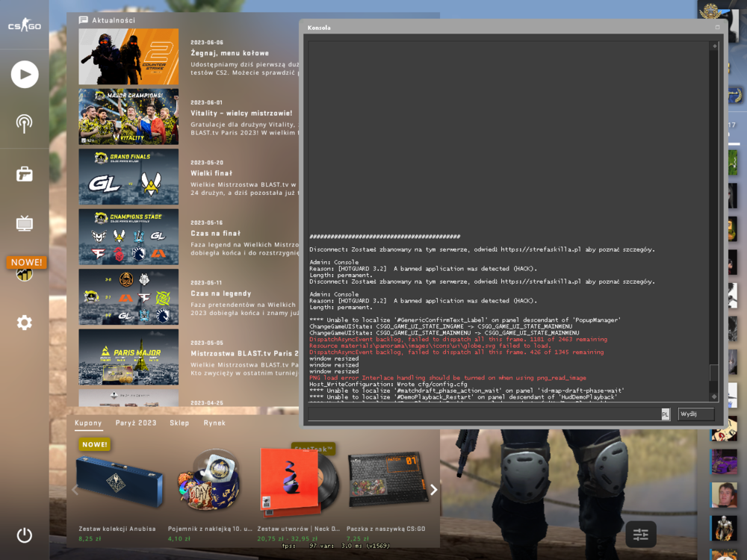Click price 7,25 zł under patch pack
Screen dimensions: 747x560
[x=358, y=538]
